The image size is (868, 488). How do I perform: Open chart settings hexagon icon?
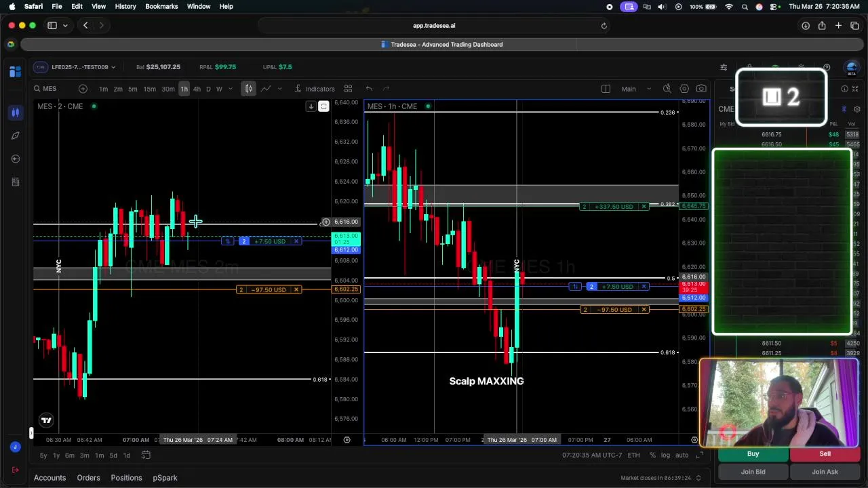tap(684, 89)
